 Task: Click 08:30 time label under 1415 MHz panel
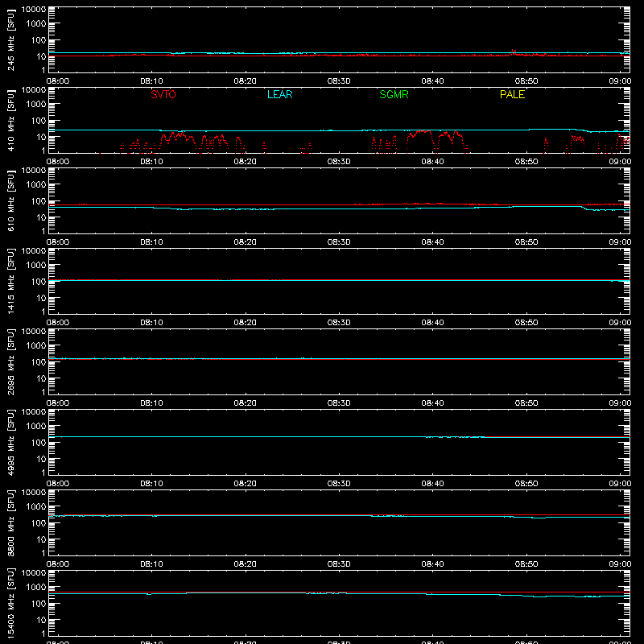[x=339, y=323]
